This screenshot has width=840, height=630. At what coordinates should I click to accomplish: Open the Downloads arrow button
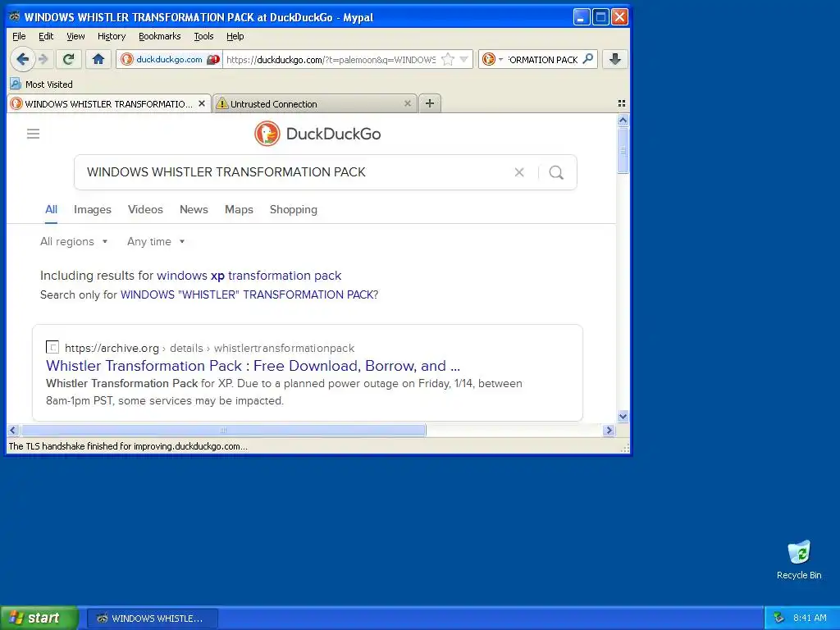click(x=615, y=59)
